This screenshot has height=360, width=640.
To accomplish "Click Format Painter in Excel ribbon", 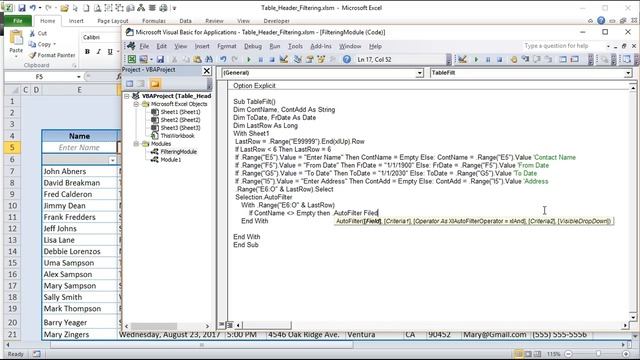I will tap(52, 55).
